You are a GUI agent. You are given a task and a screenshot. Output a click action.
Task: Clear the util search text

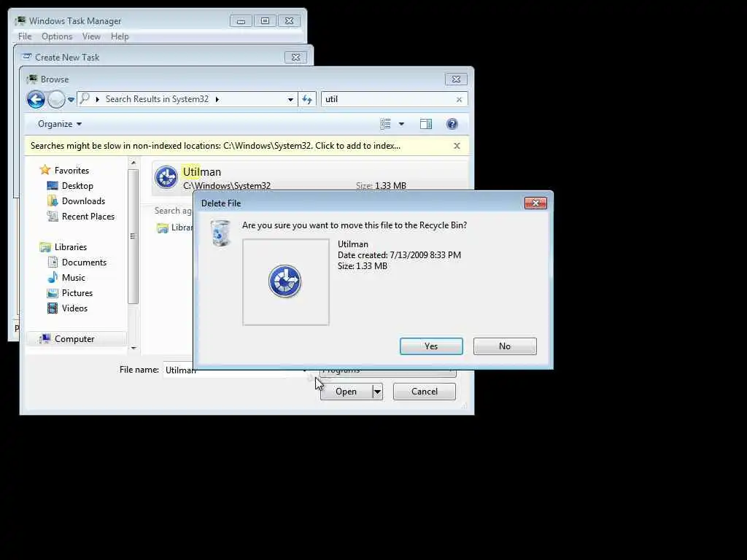[459, 99]
